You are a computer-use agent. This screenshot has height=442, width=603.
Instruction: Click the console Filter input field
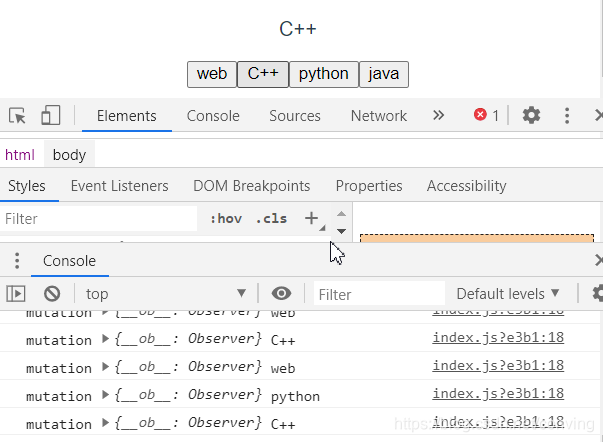tap(380, 294)
